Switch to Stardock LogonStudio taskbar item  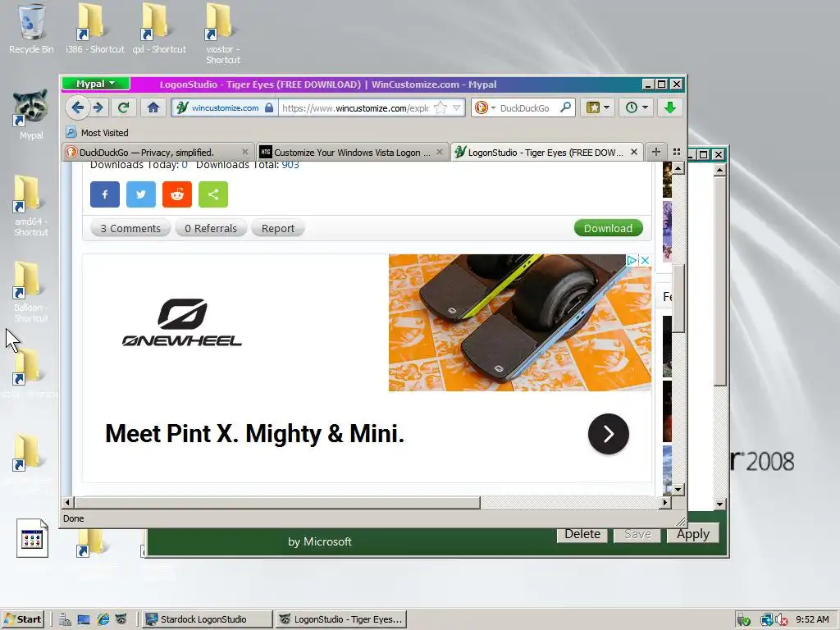[x=207, y=619]
